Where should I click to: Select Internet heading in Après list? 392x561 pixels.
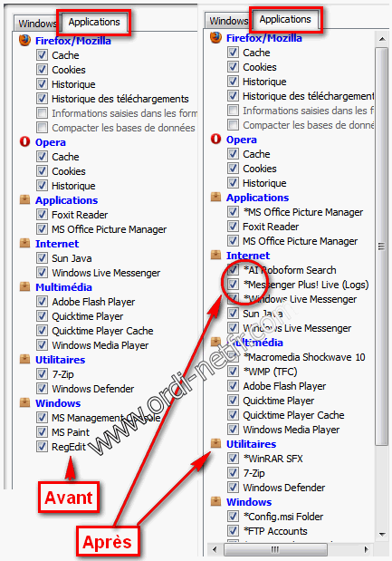tap(248, 256)
